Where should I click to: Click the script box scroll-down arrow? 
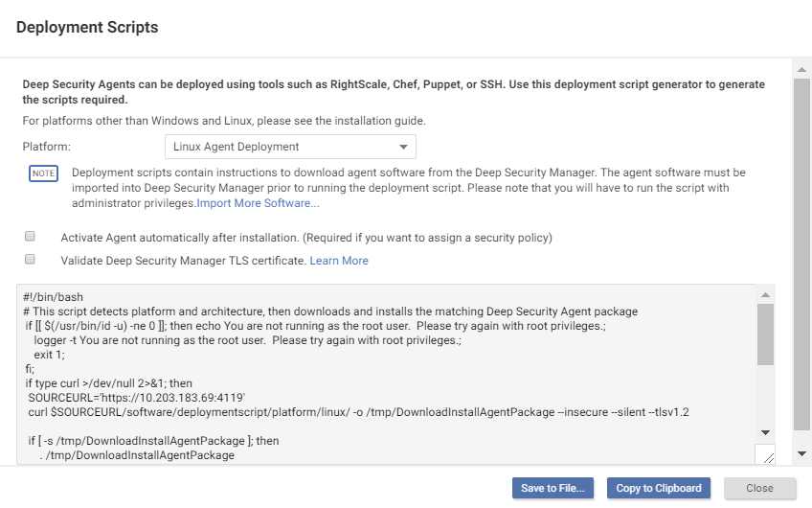pos(765,432)
